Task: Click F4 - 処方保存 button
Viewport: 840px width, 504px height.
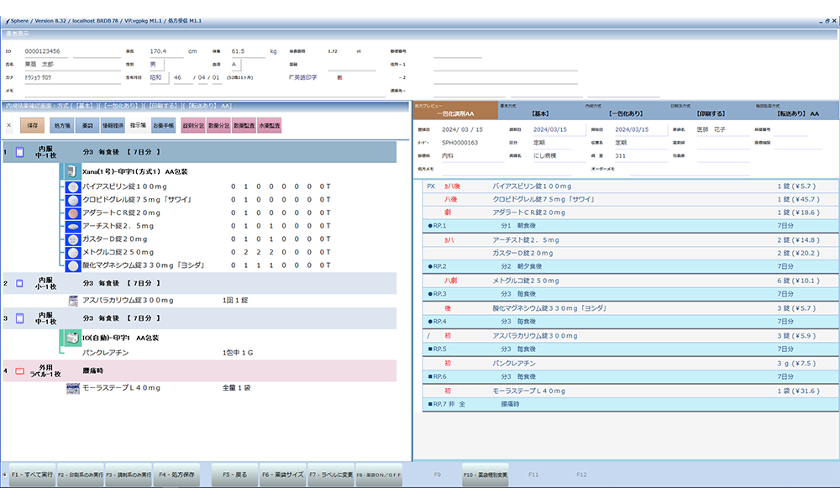Action: coord(176,475)
